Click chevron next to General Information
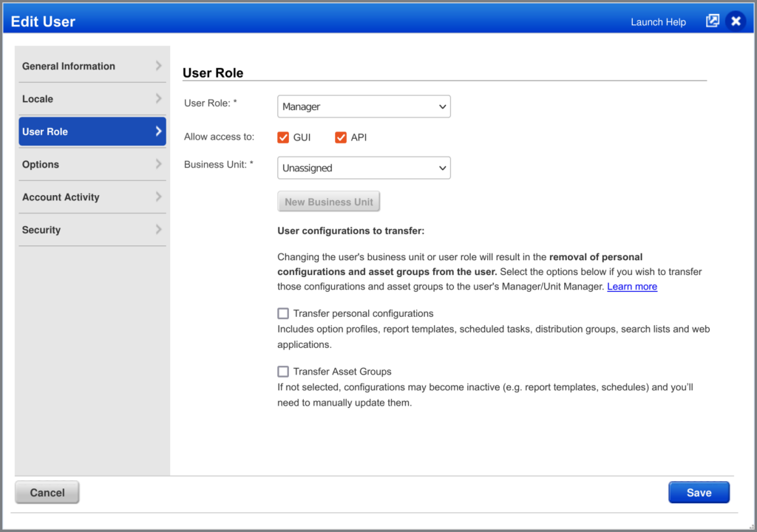 point(158,66)
